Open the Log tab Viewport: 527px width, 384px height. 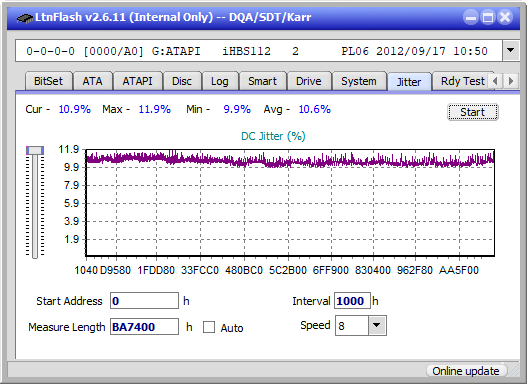(220, 81)
